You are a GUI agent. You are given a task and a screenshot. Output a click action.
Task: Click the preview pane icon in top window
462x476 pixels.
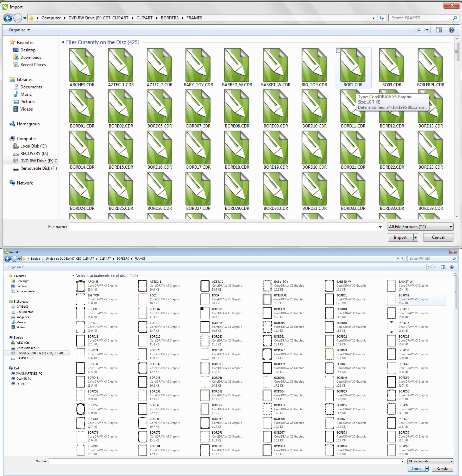click(x=439, y=30)
